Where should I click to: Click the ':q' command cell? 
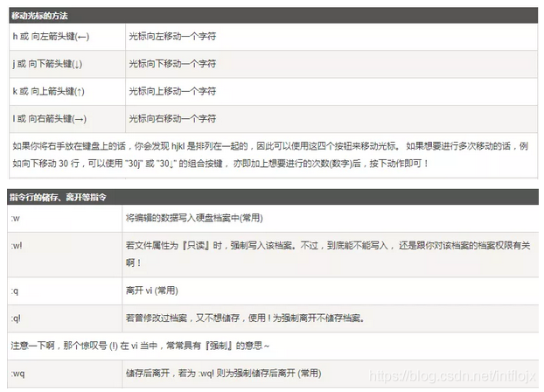pyautogui.click(x=65, y=291)
